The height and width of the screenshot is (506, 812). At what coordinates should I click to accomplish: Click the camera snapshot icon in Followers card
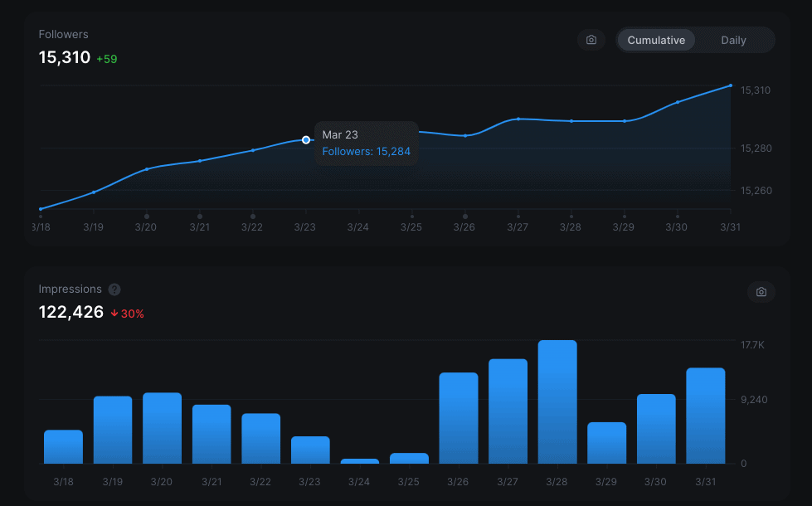click(x=591, y=40)
